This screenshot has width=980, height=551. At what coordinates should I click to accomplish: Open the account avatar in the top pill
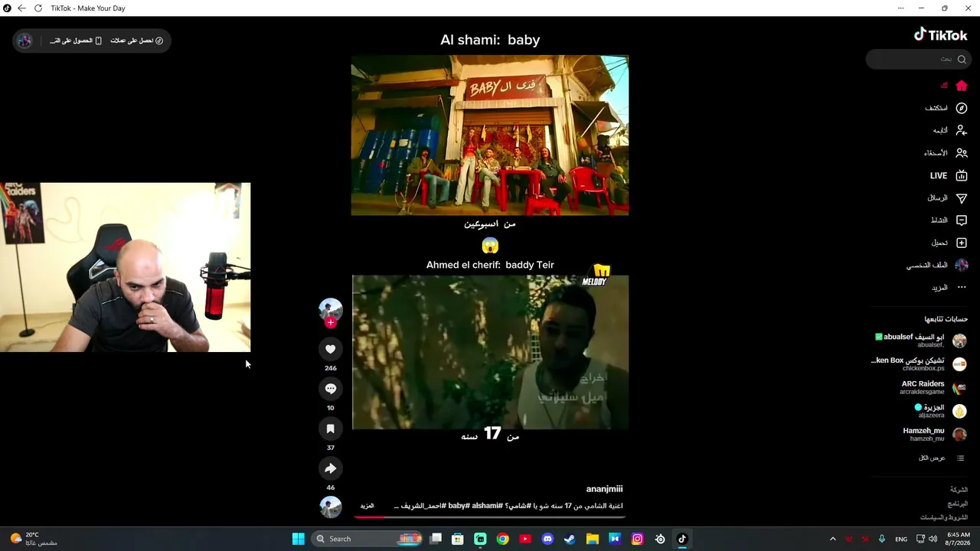pos(24,41)
